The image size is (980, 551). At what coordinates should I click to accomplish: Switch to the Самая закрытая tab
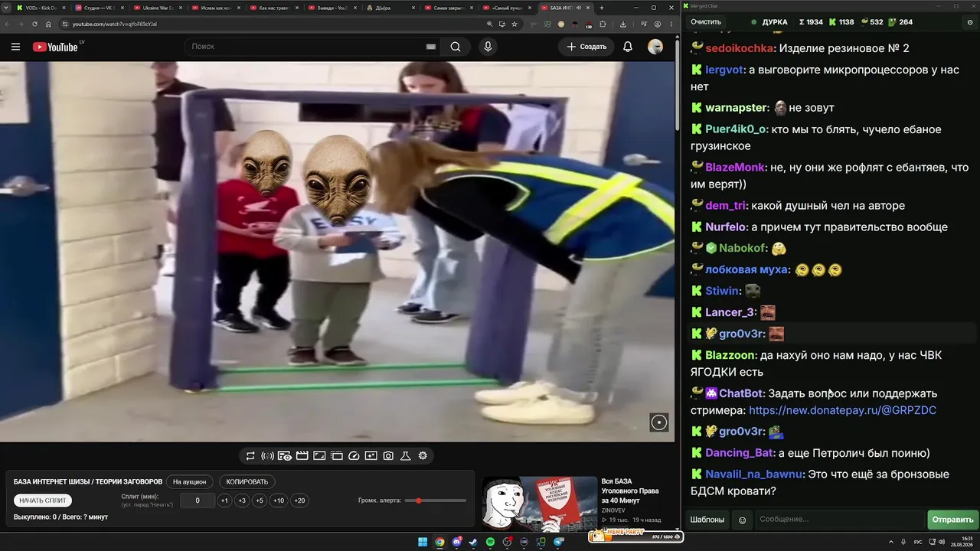pyautogui.click(x=448, y=8)
